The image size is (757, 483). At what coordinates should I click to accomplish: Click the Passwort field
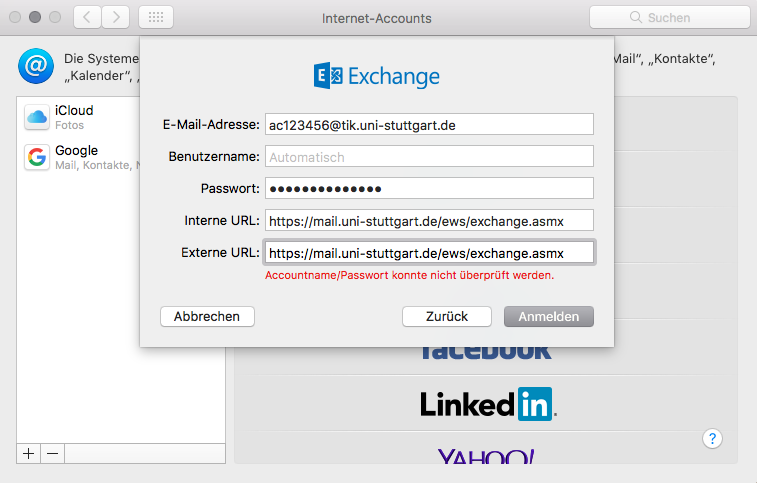pyautogui.click(x=429, y=188)
